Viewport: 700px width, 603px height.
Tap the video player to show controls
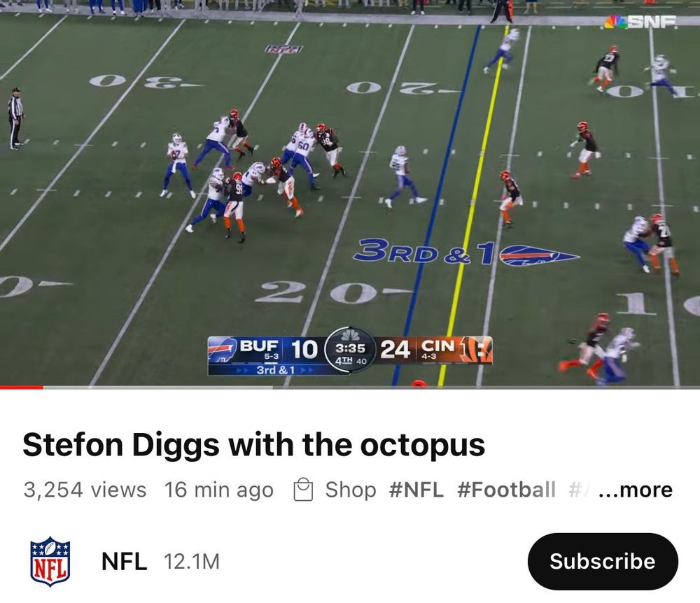click(x=350, y=192)
